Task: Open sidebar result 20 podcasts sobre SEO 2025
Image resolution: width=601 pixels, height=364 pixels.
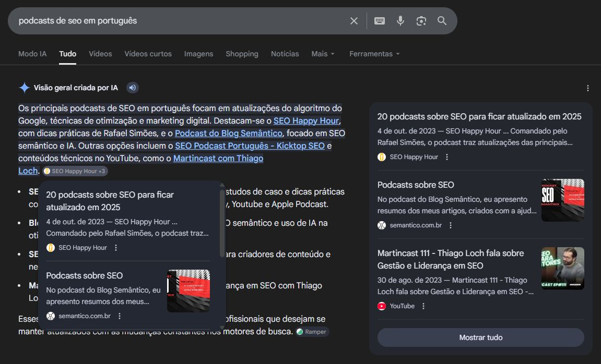Action: pos(479,116)
